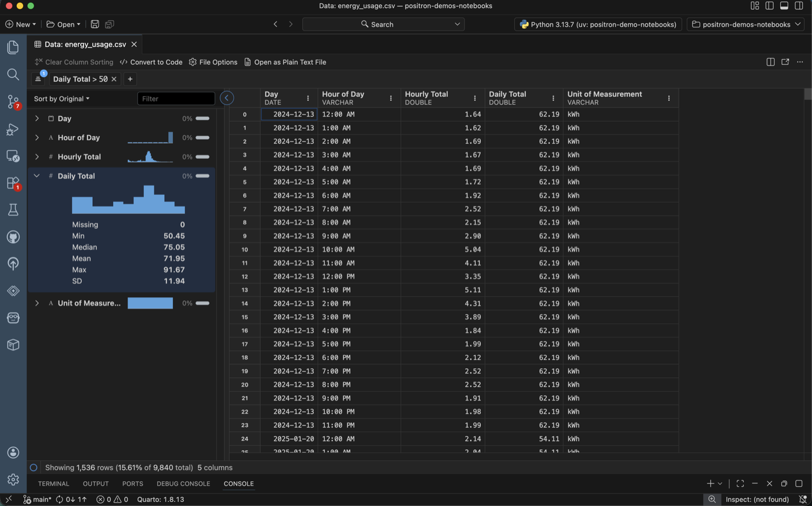Switch to the CONSOLE panel tab
Image resolution: width=812 pixels, height=506 pixels.
[239, 483]
